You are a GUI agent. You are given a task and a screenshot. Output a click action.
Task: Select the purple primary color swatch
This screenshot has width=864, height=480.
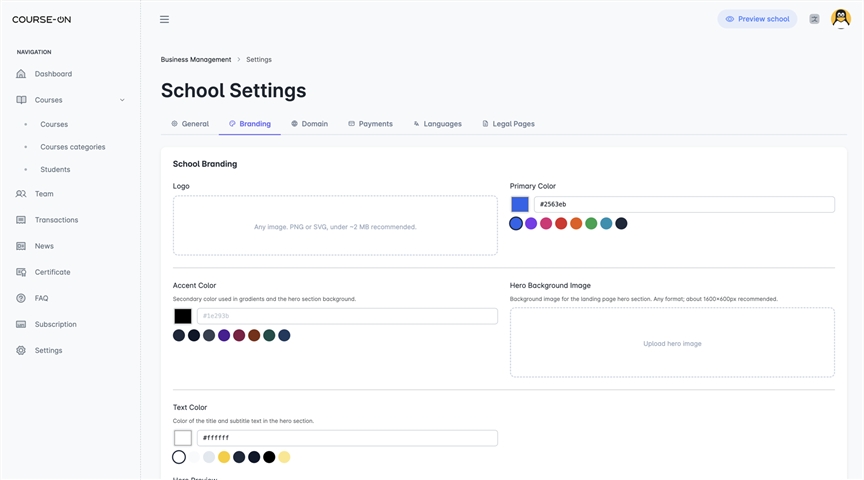531,223
